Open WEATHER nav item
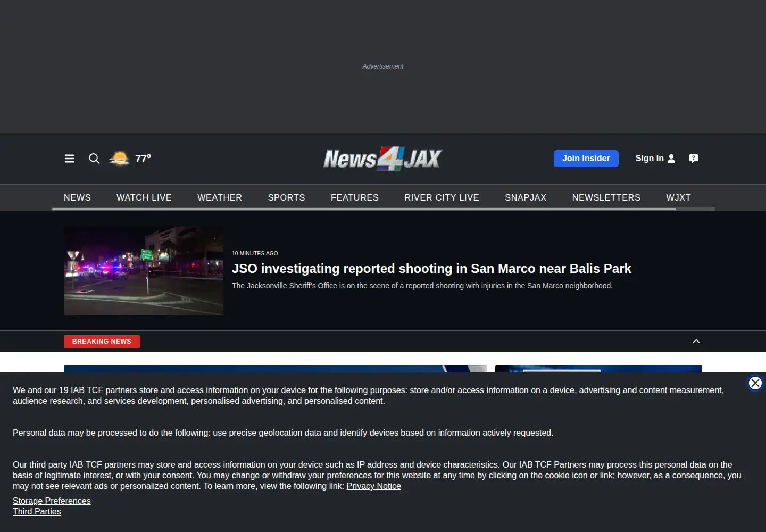 coord(220,197)
